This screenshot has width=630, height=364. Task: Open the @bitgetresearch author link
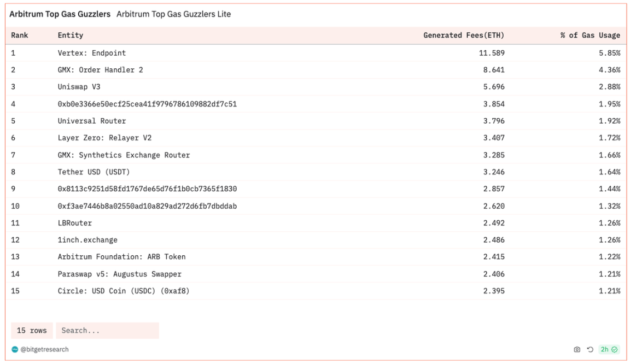click(44, 350)
